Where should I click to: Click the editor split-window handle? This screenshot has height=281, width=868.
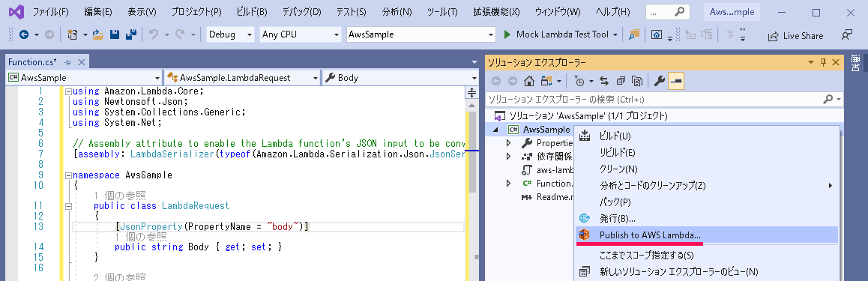471,92
